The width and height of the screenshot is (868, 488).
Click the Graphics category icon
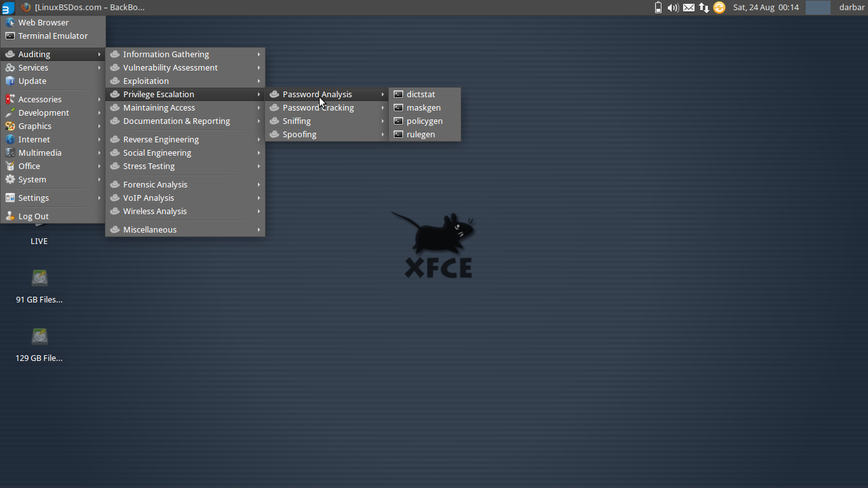point(10,126)
